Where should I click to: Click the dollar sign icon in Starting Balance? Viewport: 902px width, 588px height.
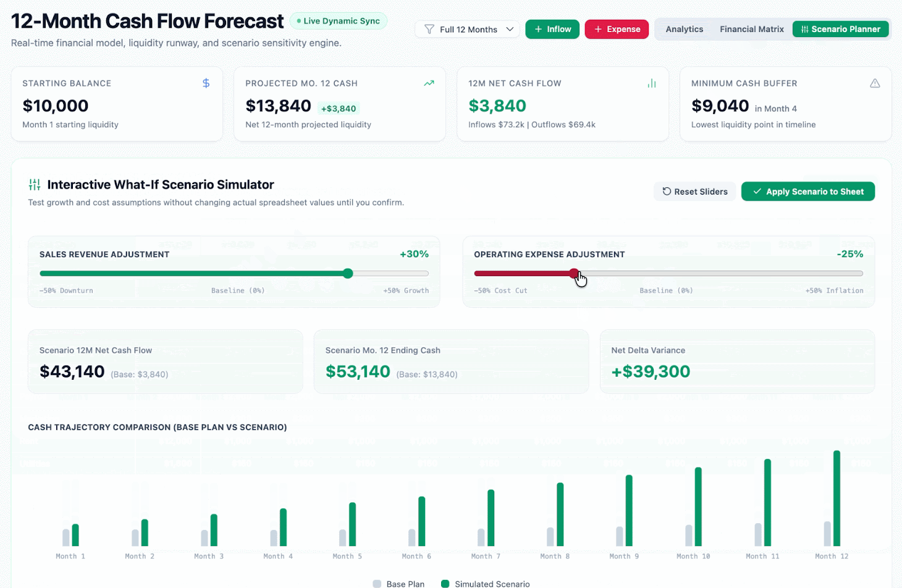[x=206, y=83]
